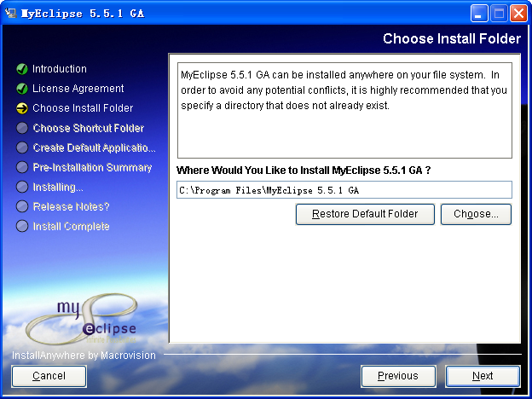Click the bullet icon beside Choose Shortcut Folder
Image resolution: width=532 pixels, height=399 pixels.
[x=22, y=128]
